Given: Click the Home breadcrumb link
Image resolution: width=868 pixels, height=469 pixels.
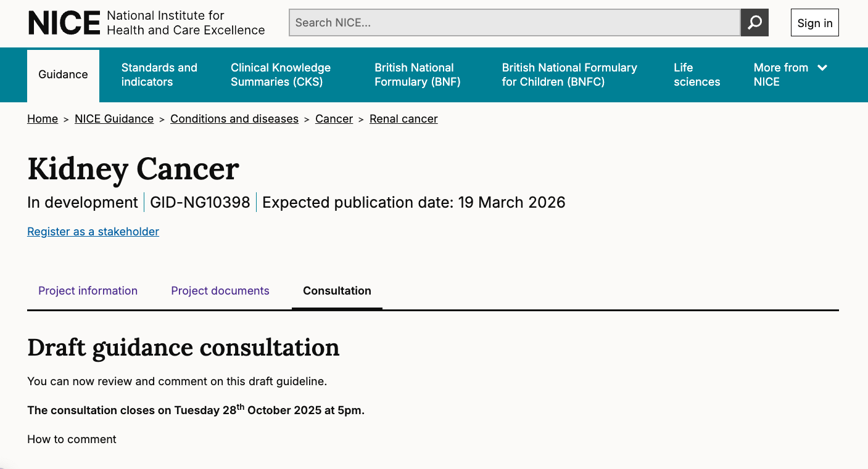Looking at the screenshot, I should [x=43, y=119].
